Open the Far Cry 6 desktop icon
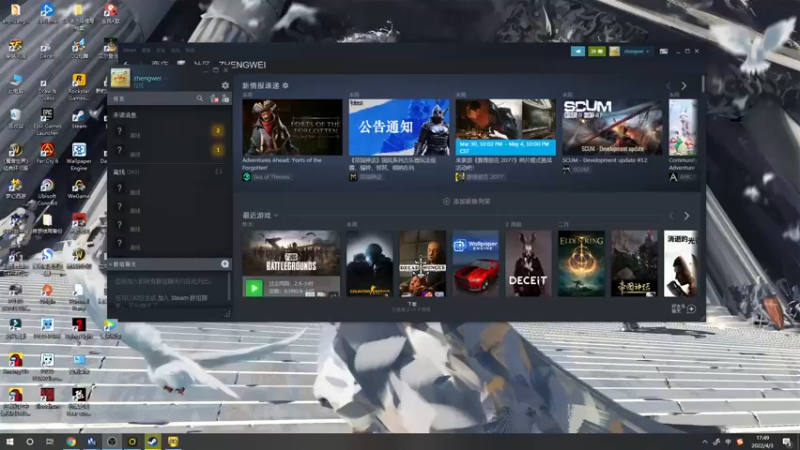The image size is (800, 450). coord(47,153)
